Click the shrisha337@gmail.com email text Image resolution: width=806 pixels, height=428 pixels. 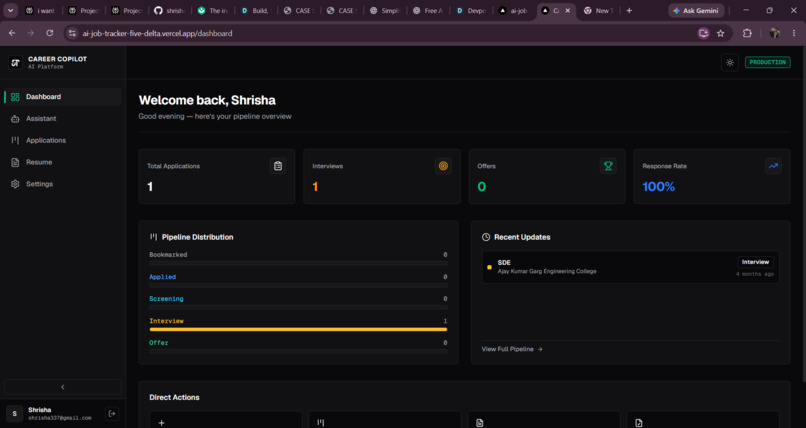pyautogui.click(x=60, y=418)
